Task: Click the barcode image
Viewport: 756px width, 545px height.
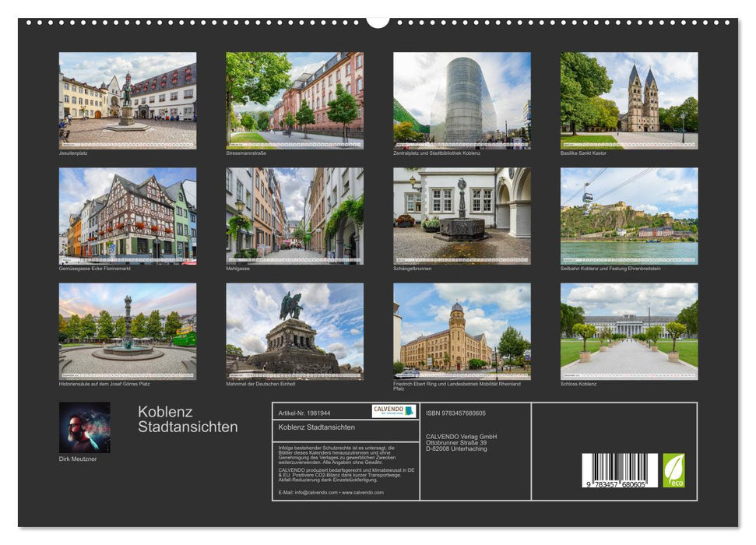Action: (619, 470)
